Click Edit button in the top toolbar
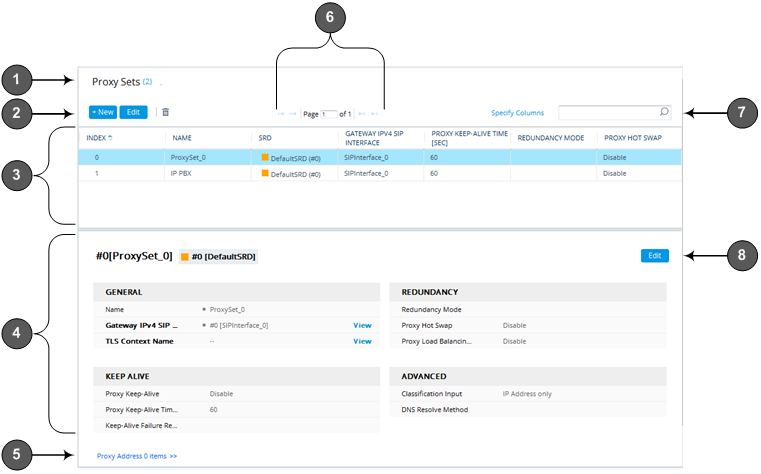The image size is (761, 474). coord(134,113)
